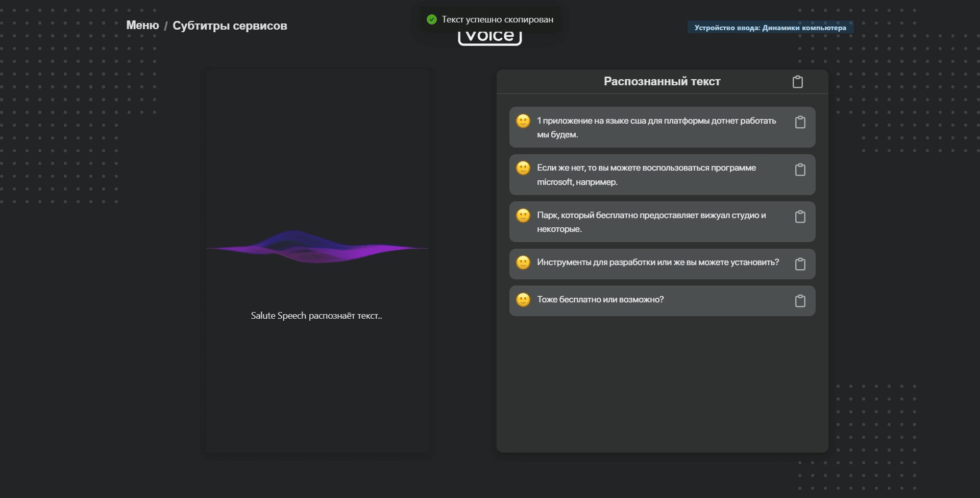The image size is (980, 498).
Task: Copy the message mentioning microsoft
Action: [x=800, y=170]
